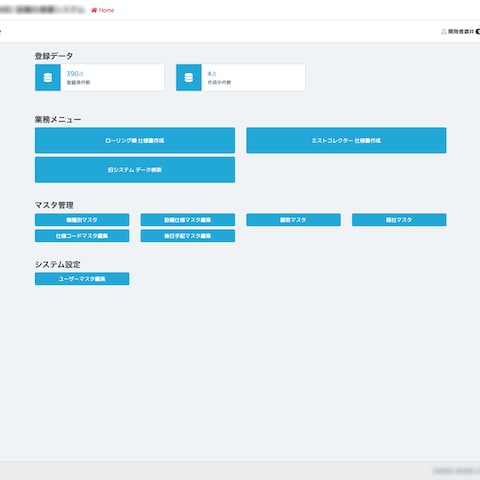The image size is (480, 480).
Task: Open ユーザーマスタ編集 under システム設定
Action: tap(82, 279)
